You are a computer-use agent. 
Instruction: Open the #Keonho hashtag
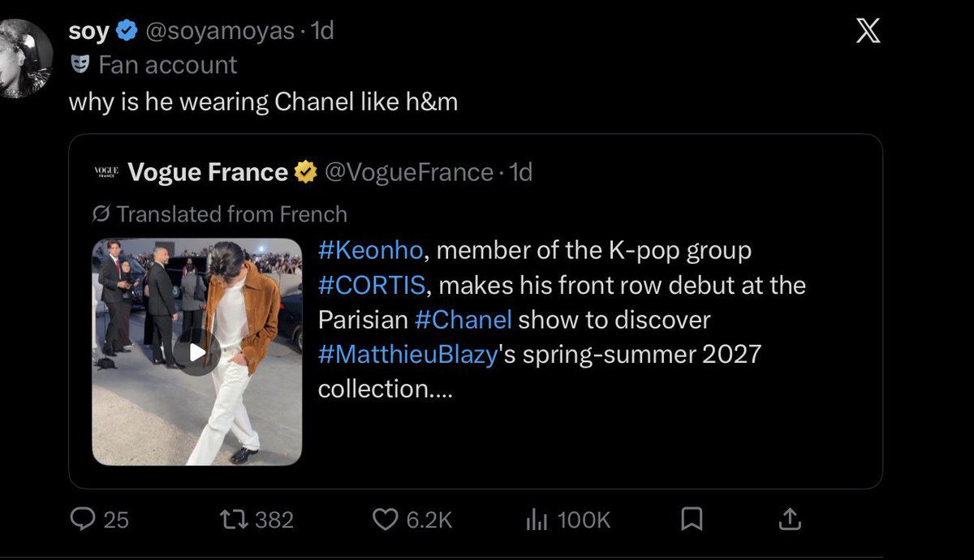pyautogui.click(x=371, y=251)
